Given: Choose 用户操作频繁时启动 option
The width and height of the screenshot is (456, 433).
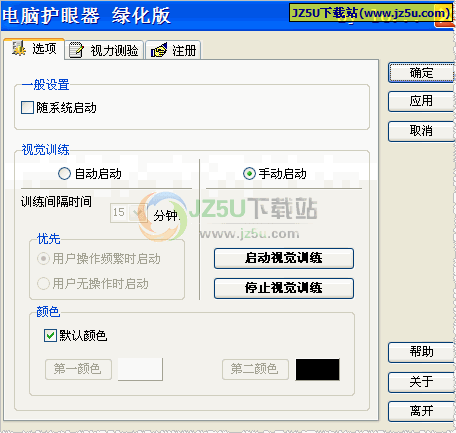Looking at the screenshot, I should click(x=43, y=259).
